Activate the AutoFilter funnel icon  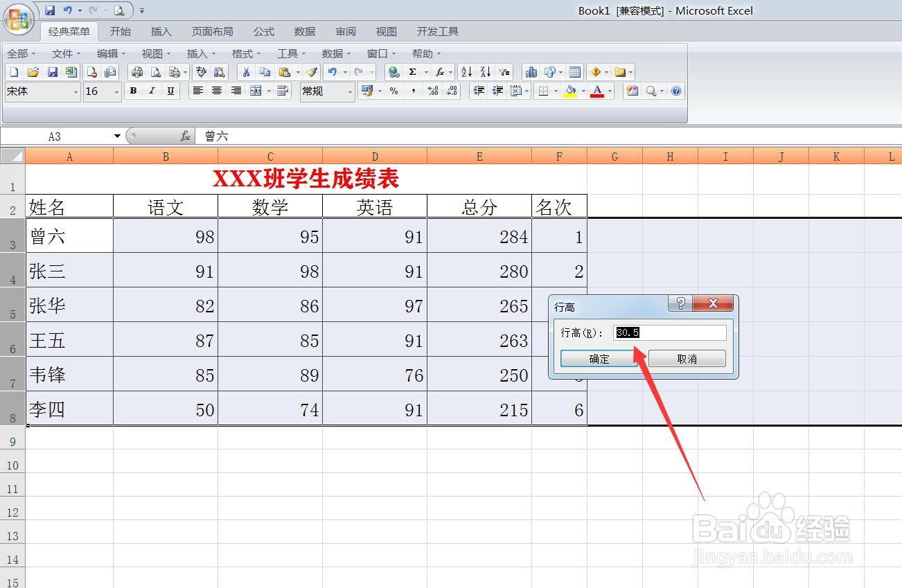point(503,71)
